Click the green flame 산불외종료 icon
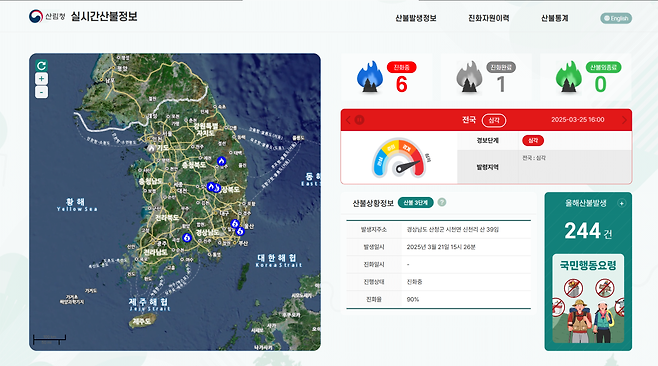This screenshot has height=366, width=658. (569, 76)
